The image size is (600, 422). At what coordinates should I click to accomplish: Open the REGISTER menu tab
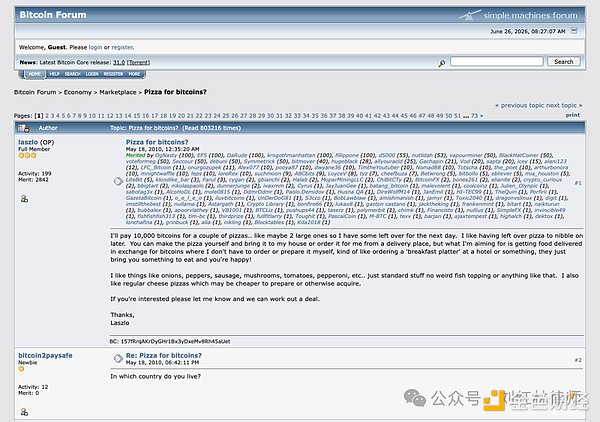(113, 74)
